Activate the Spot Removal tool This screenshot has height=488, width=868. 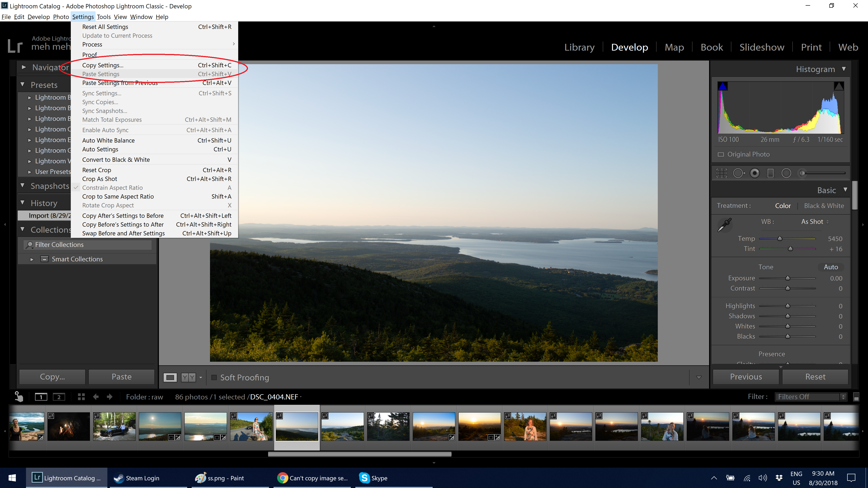click(x=738, y=173)
